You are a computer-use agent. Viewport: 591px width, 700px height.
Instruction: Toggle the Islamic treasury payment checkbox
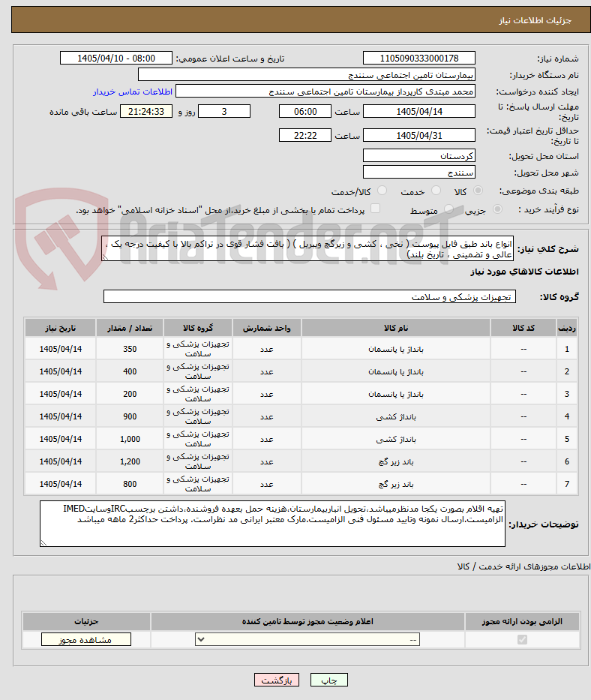point(376,209)
